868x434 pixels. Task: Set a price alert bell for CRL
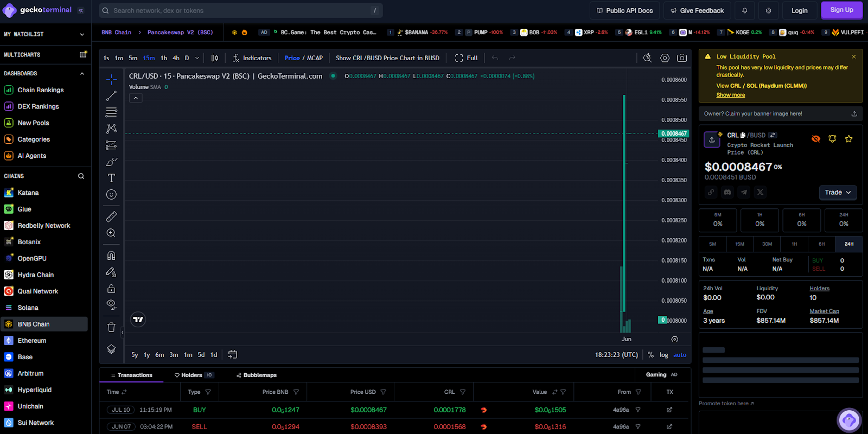pyautogui.click(x=832, y=139)
